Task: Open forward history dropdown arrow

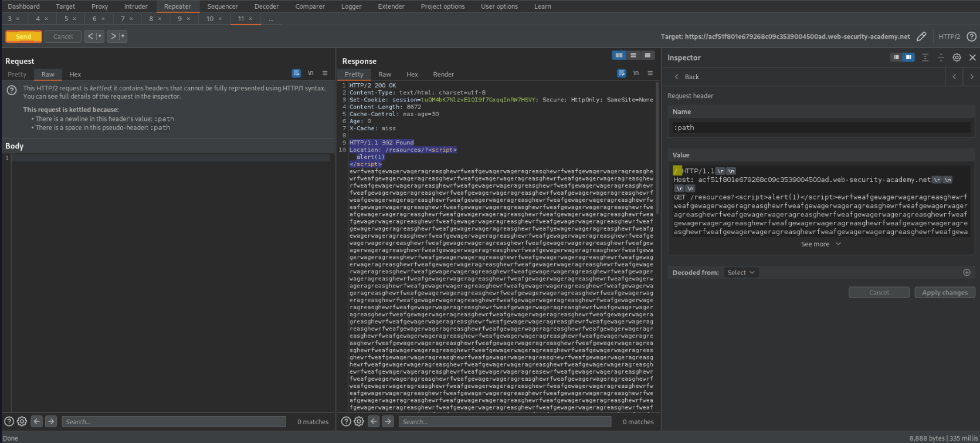Action: [x=123, y=36]
